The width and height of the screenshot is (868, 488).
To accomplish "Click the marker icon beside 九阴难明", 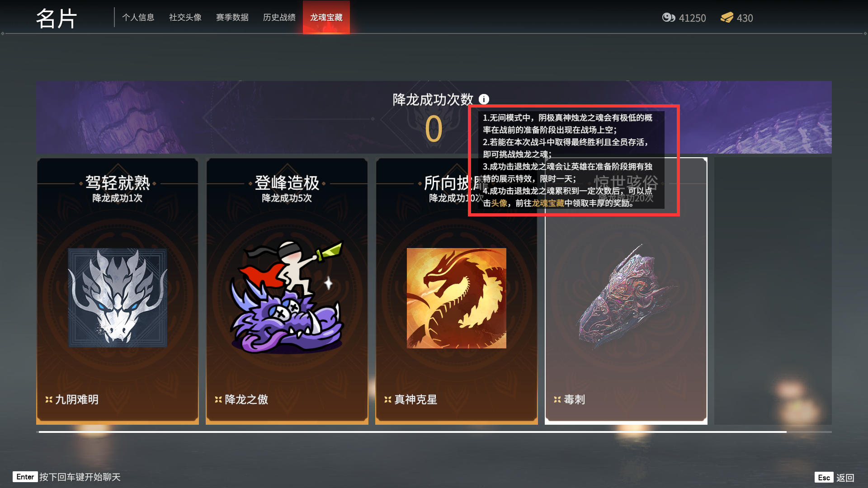I will click(x=49, y=399).
